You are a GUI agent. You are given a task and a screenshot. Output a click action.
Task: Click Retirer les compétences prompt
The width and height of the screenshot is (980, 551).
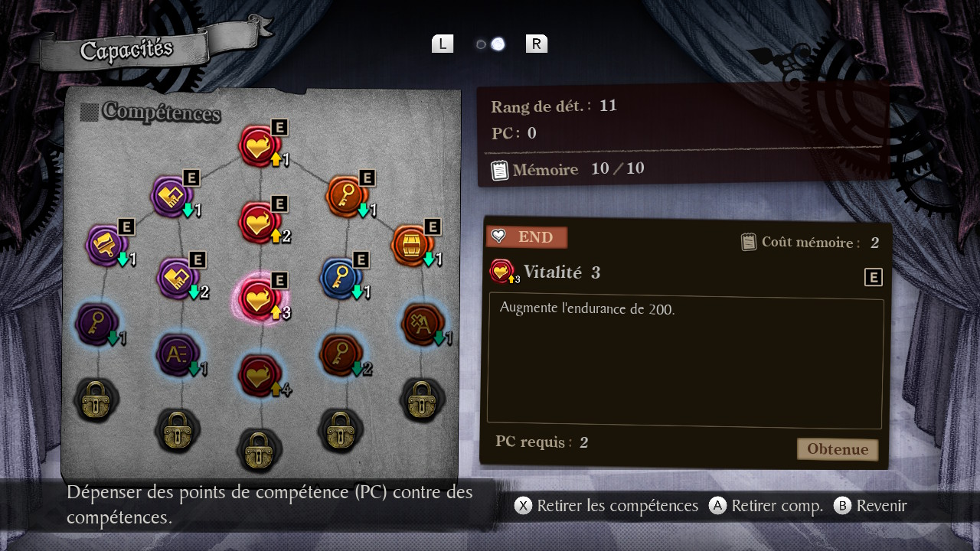606,506
